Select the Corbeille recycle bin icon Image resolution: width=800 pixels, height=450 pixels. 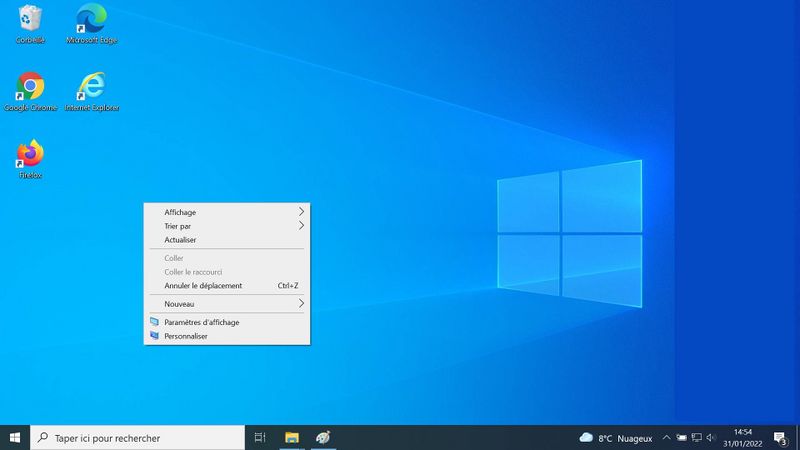[30, 23]
